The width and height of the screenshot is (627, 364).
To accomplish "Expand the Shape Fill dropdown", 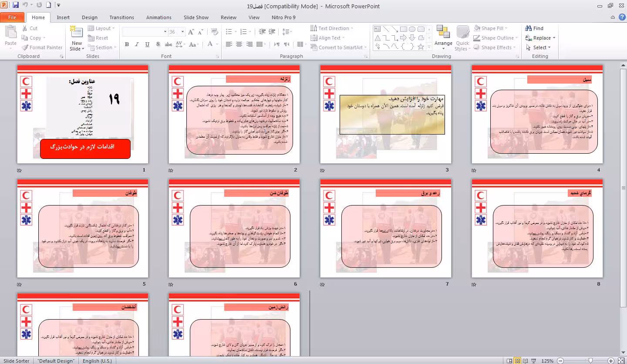I will pyautogui.click(x=491, y=28).
